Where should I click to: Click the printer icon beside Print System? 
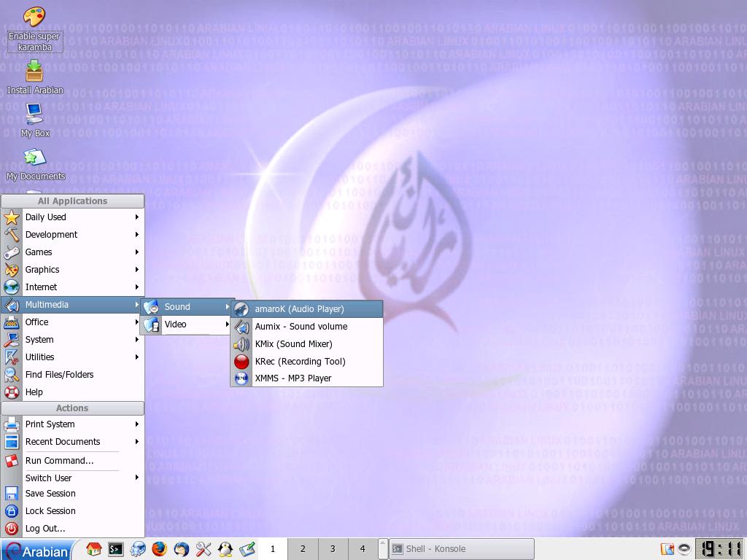pyautogui.click(x=12, y=424)
